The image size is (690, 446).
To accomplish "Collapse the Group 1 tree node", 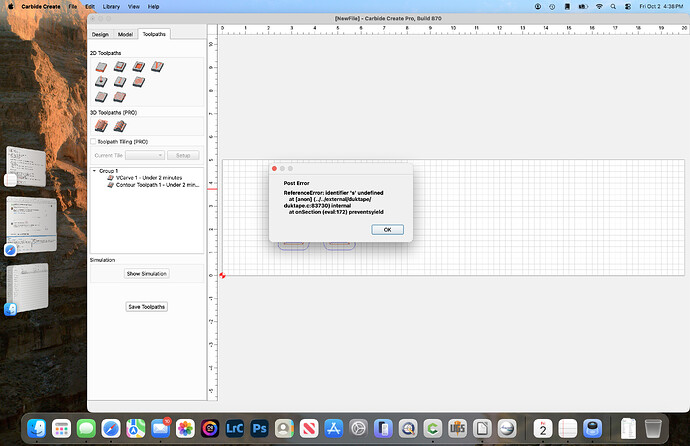I will point(94,171).
